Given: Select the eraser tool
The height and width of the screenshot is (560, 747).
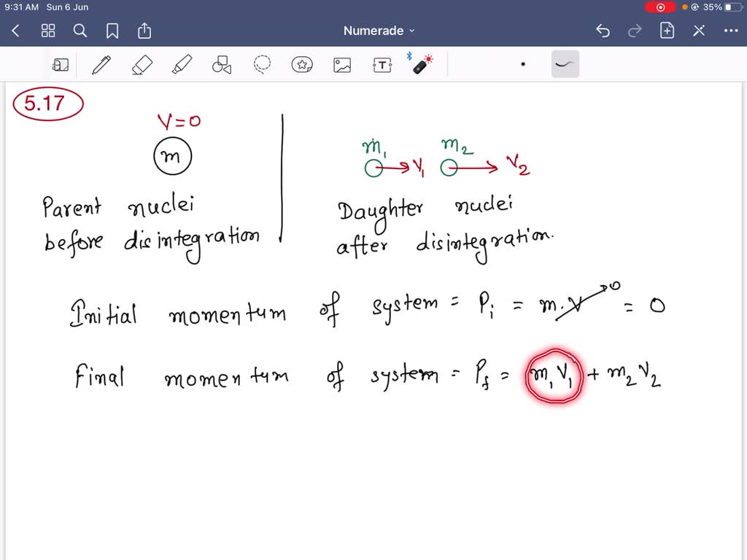Looking at the screenshot, I should pyautogui.click(x=142, y=64).
